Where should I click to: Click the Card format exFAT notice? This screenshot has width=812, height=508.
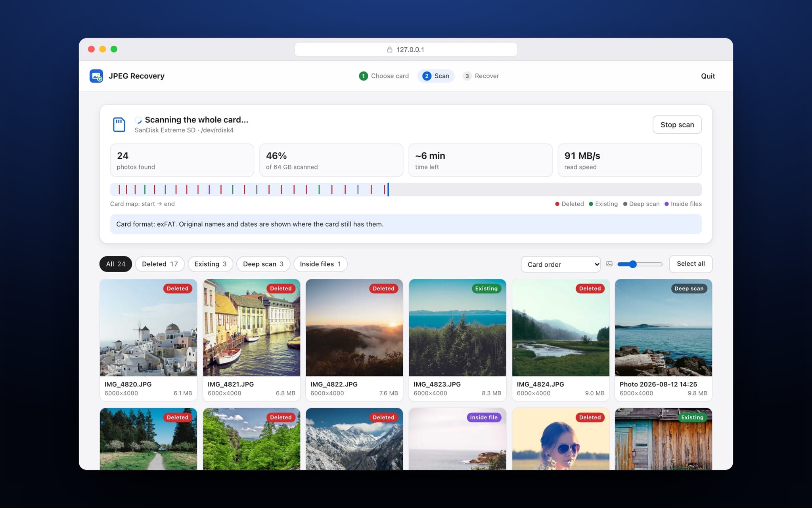tap(406, 224)
